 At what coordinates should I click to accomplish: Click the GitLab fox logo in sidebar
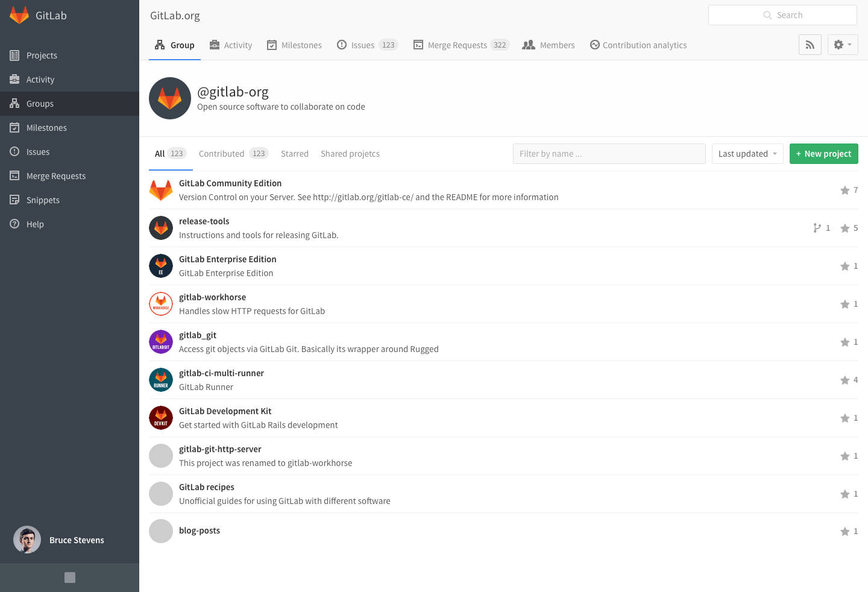[x=19, y=15]
